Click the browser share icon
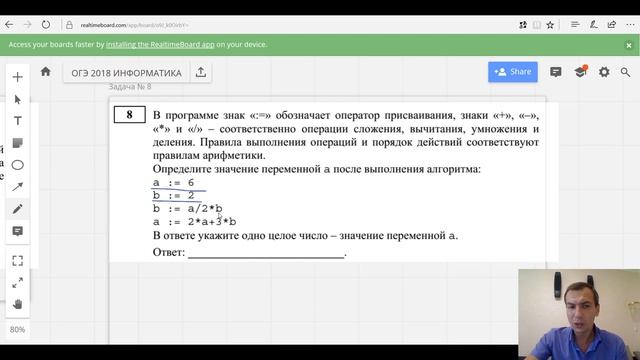This screenshot has height=360, width=640. [611, 25]
